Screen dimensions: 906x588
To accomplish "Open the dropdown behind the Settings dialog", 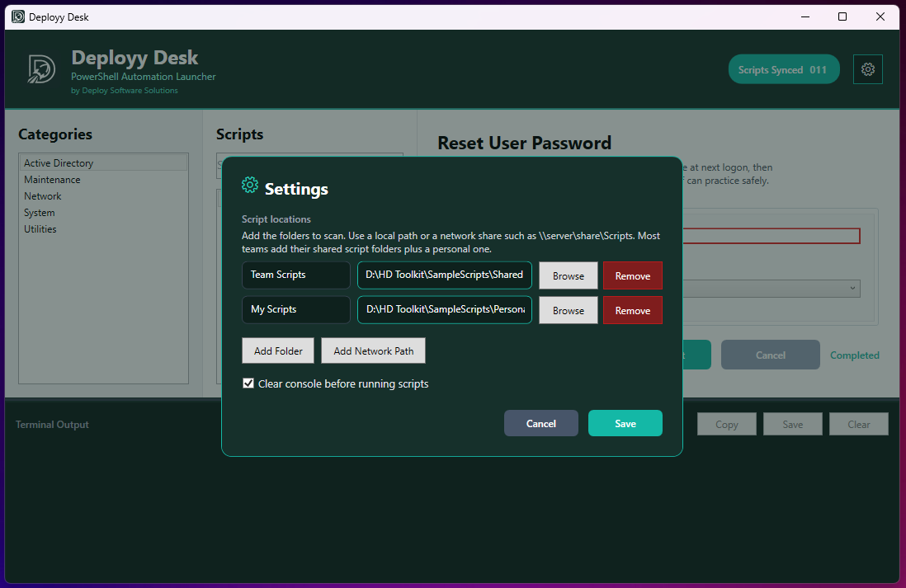I will tap(772, 288).
